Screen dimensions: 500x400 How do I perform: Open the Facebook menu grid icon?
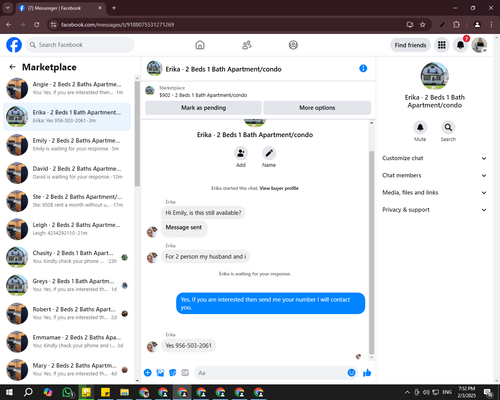442,45
